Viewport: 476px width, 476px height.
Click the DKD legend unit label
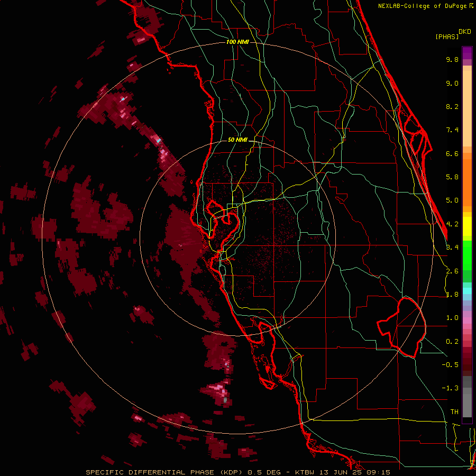click(465, 32)
